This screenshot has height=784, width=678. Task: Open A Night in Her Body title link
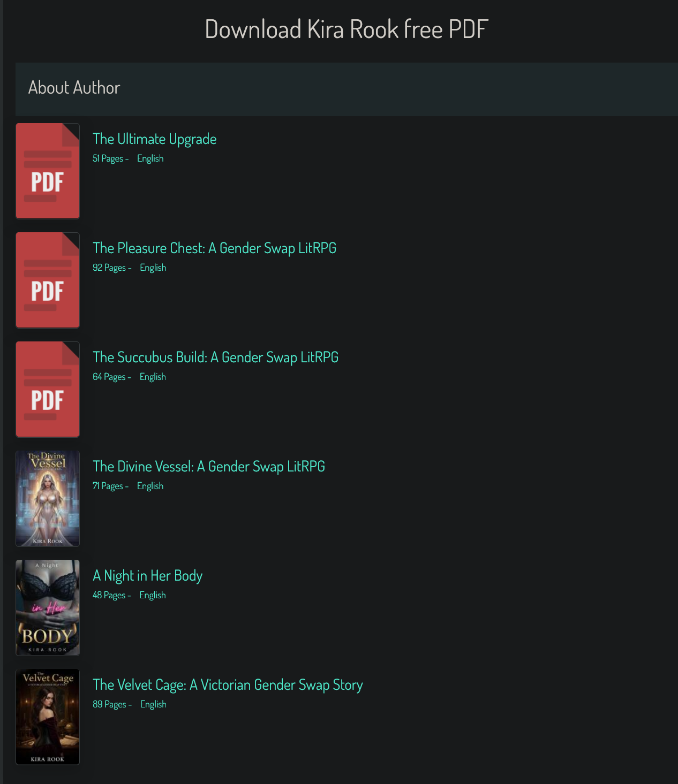pyautogui.click(x=147, y=576)
